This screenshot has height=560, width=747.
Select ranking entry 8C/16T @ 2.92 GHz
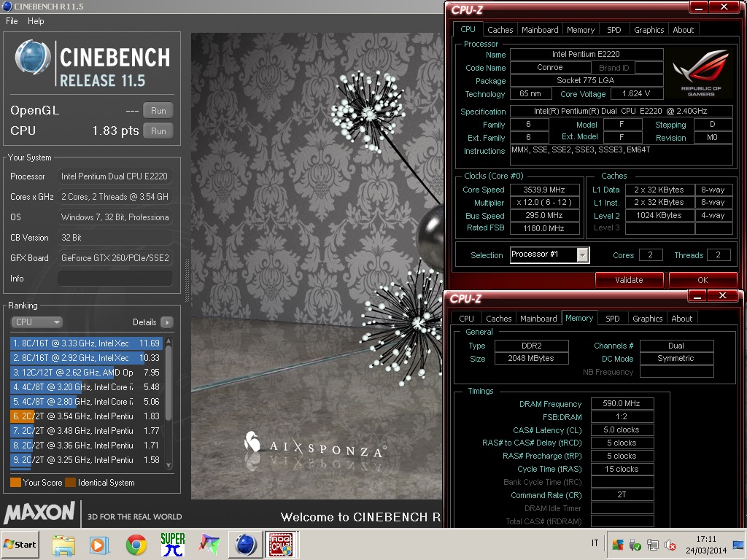86,357
